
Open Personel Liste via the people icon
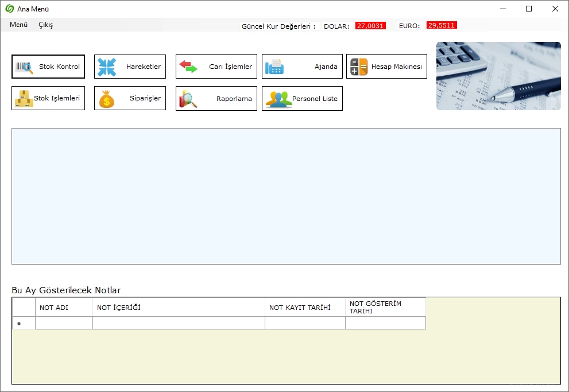[x=278, y=99]
